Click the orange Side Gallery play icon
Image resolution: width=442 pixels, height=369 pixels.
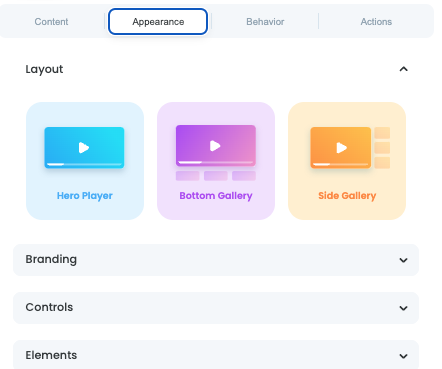tap(341, 148)
